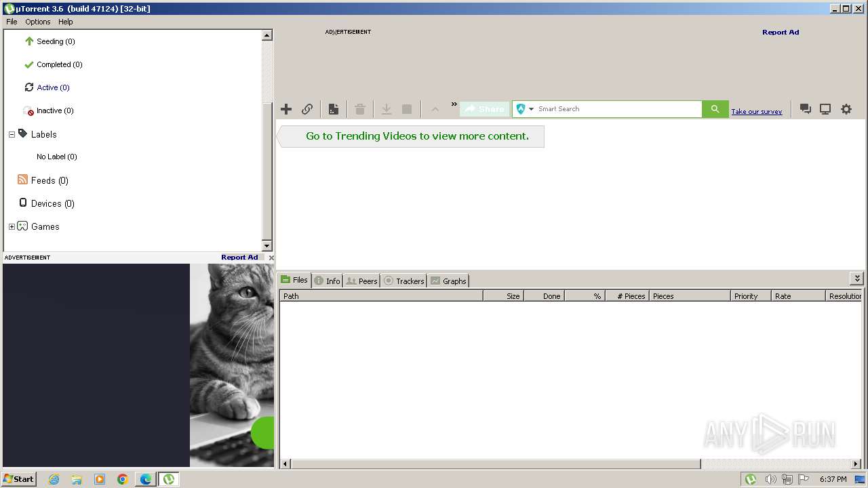Move up queue arrow icon
This screenshot has width=868, height=488.
click(435, 109)
